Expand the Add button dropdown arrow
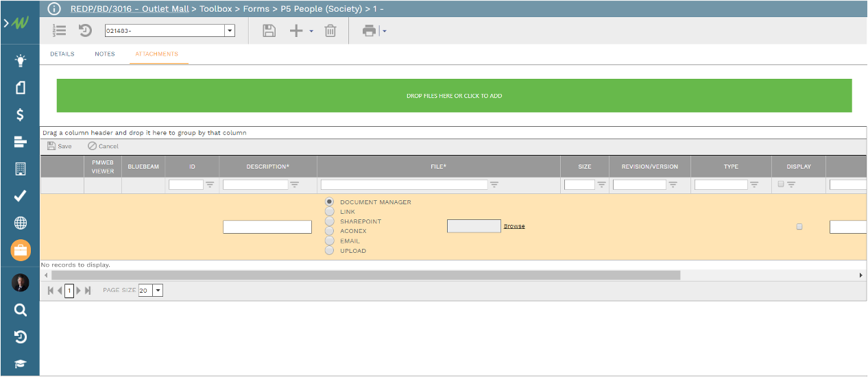Viewport: 868px width, 377px height. pos(311,32)
